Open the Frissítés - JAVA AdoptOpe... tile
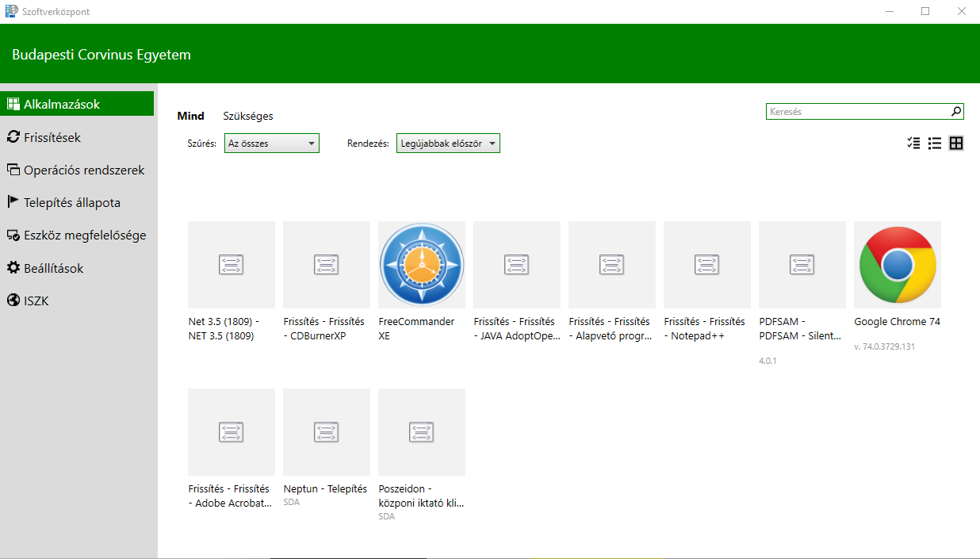 coord(517,265)
